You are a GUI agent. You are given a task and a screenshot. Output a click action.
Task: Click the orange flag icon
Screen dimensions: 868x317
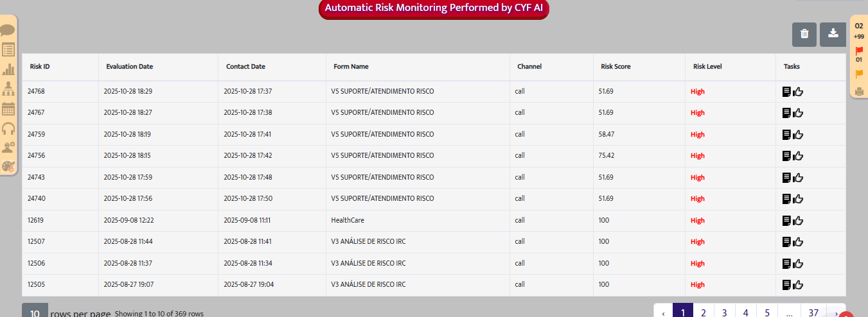click(859, 74)
